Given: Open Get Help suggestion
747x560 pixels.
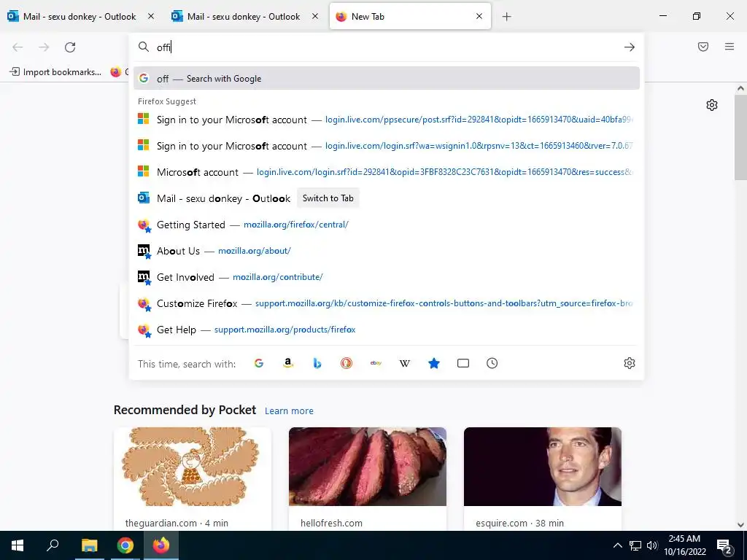Looking at the screenshot, I should point(387,330).
